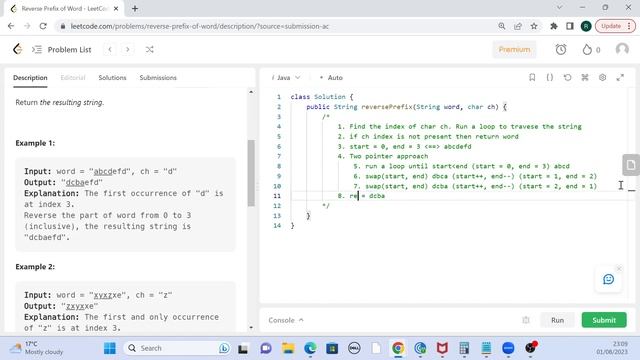Viewport: 640px width, 360px height.
Task: Click the 'Example 1:' heading
Action: coord(35,143)
